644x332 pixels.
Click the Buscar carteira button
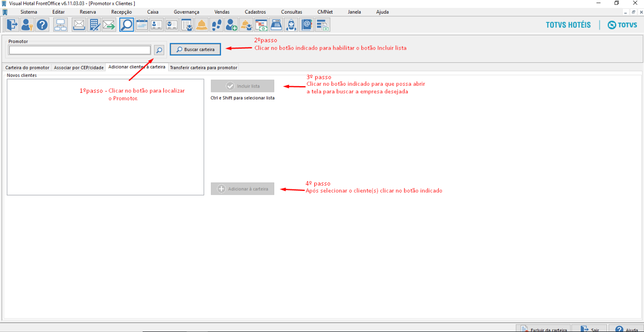click(x=195, y=49)
